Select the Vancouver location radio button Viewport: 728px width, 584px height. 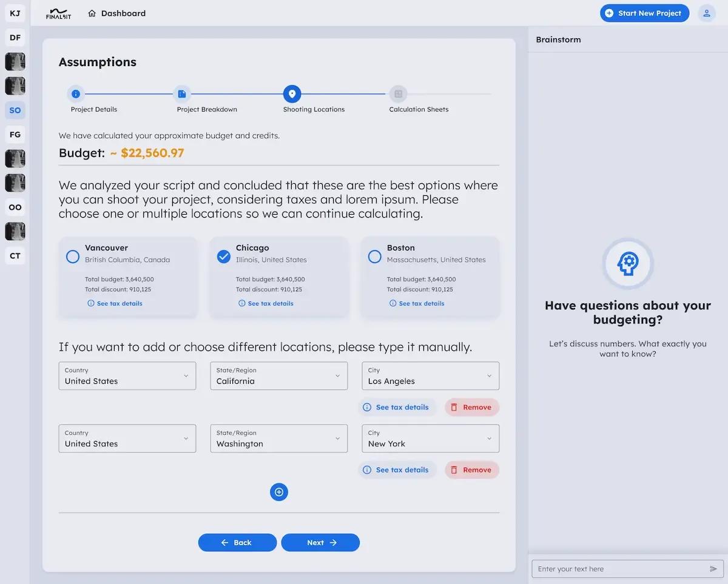(x=73, y=257)
